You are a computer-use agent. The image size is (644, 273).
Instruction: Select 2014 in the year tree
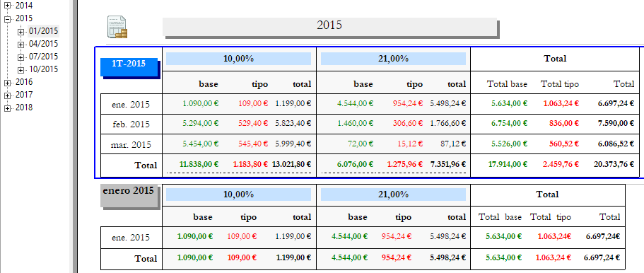tap(24, 6)
